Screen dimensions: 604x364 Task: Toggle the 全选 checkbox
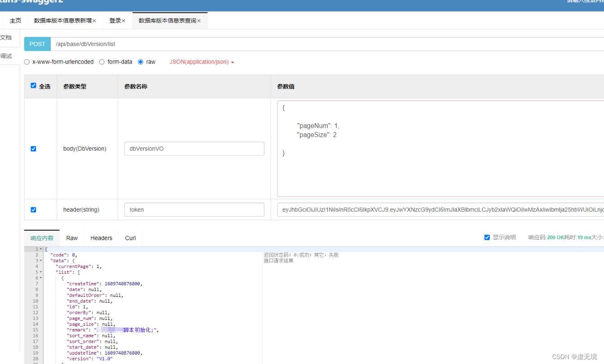tap(33, 86)
